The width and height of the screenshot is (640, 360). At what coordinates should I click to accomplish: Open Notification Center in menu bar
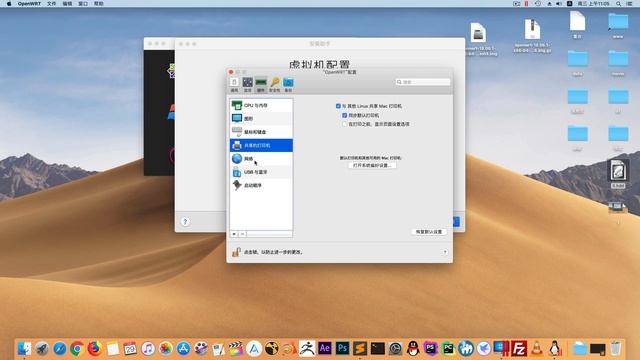pyautogui.click(x=629, y=4)
